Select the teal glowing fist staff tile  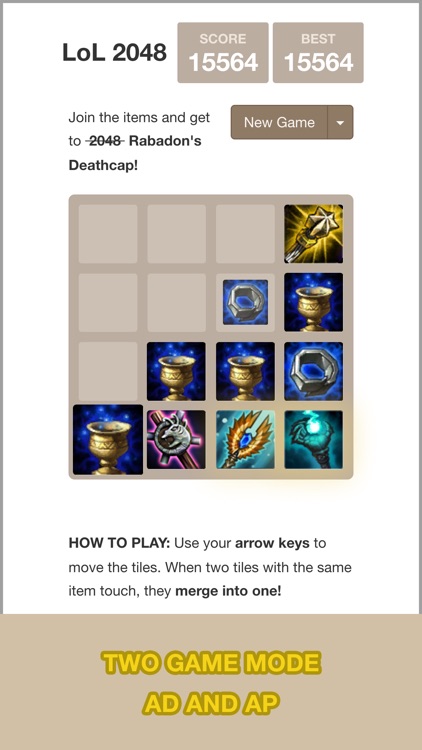pyautogui.click(x=313, y=440)
